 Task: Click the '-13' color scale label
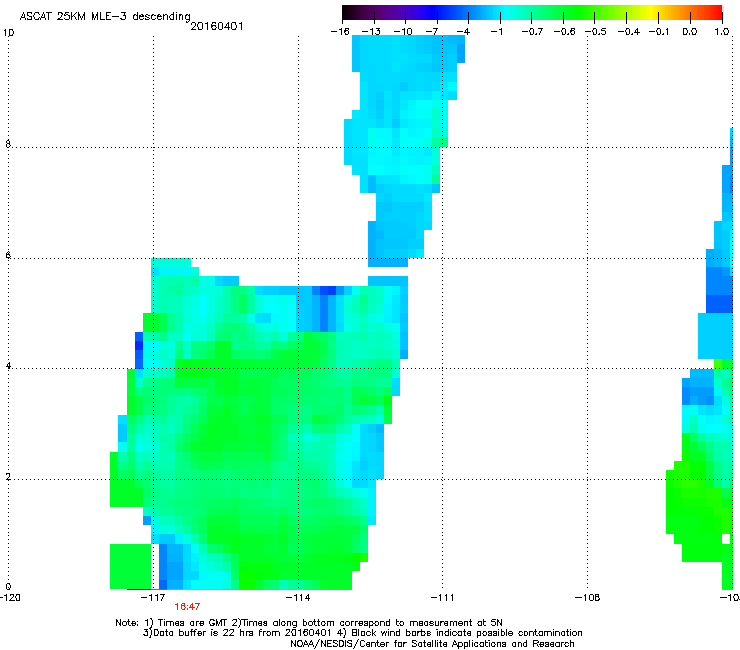371,32
